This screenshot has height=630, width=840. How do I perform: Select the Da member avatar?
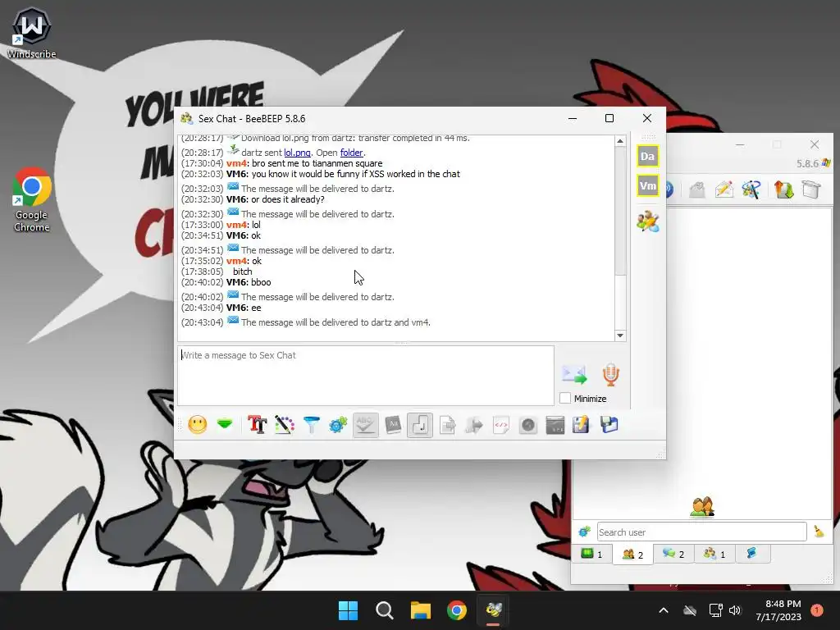[648, 156]
